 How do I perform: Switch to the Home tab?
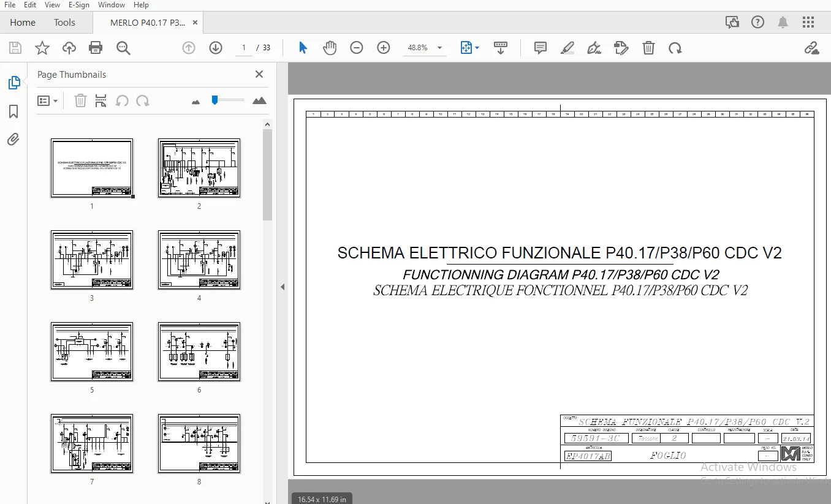[x=23, y=23]
